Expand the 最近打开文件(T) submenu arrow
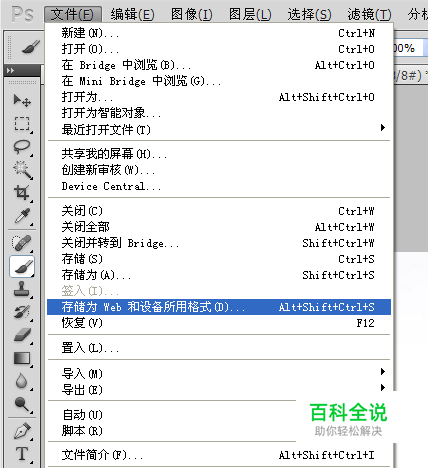428x468 pixels. tap(383, 128)
